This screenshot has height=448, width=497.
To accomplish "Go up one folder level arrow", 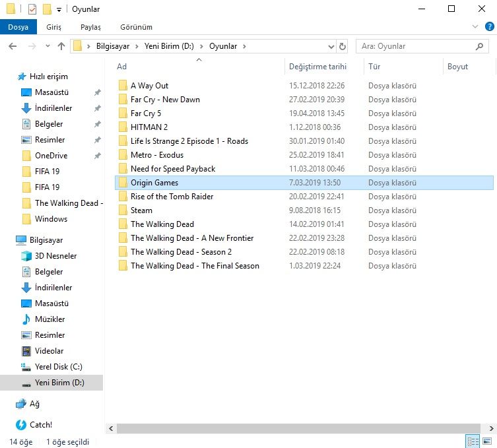I will (61, 47).
